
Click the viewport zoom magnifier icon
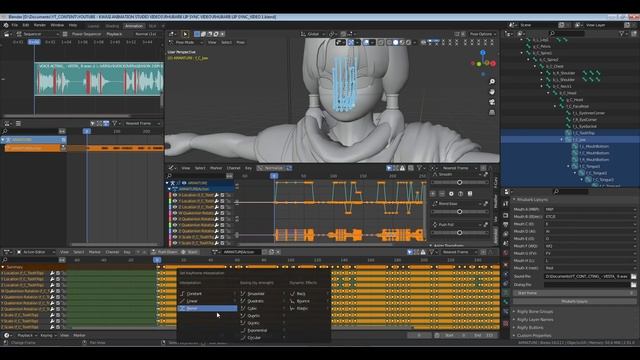pos(492,82)
